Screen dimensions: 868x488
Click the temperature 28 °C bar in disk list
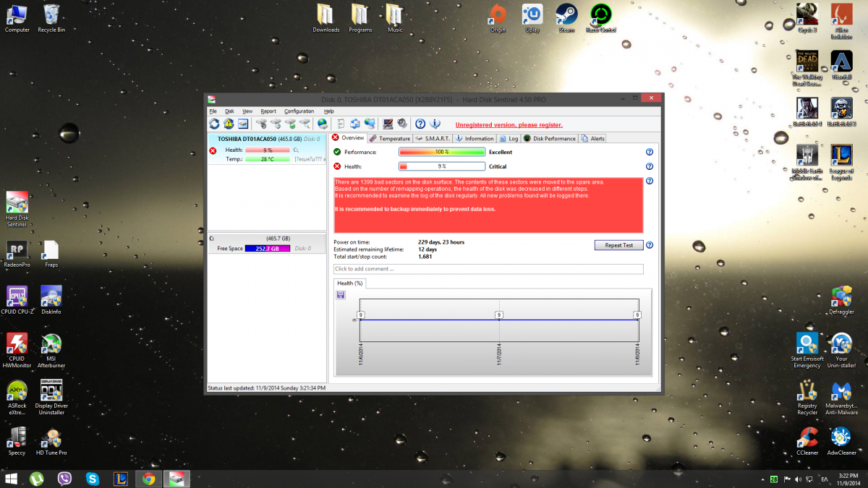[267, 159]
